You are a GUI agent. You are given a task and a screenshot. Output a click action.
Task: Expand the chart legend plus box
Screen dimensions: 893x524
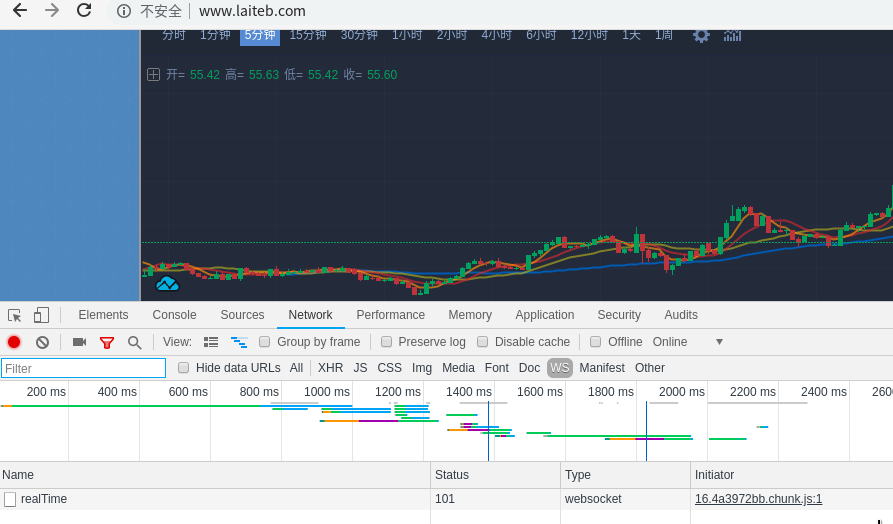pos(153,74)
